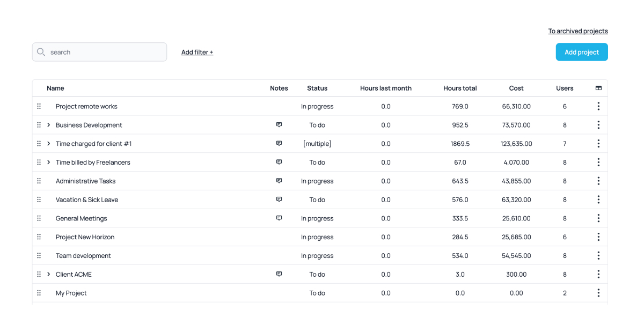Open notes icon for Administrative Tasks
This screenshot has height=332, width=644.
tap(279, 181)
